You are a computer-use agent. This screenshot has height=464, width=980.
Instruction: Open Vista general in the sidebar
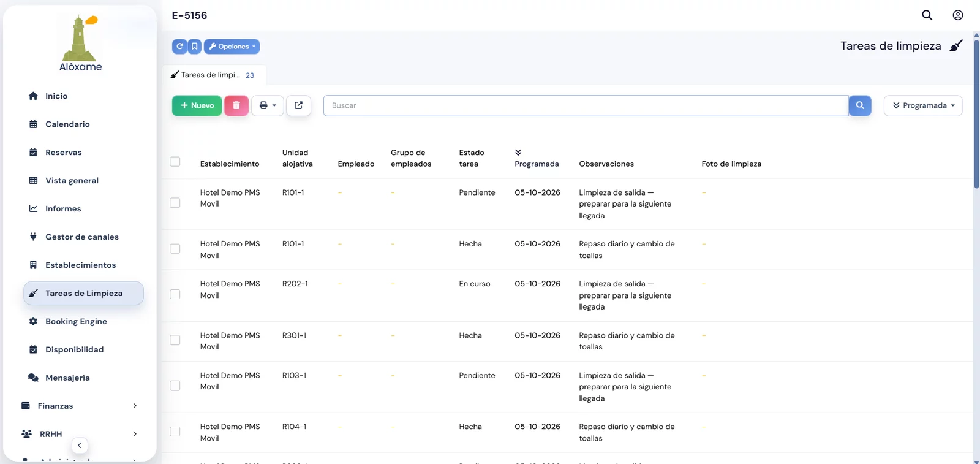pyautogui.click(x=72, y=181)
